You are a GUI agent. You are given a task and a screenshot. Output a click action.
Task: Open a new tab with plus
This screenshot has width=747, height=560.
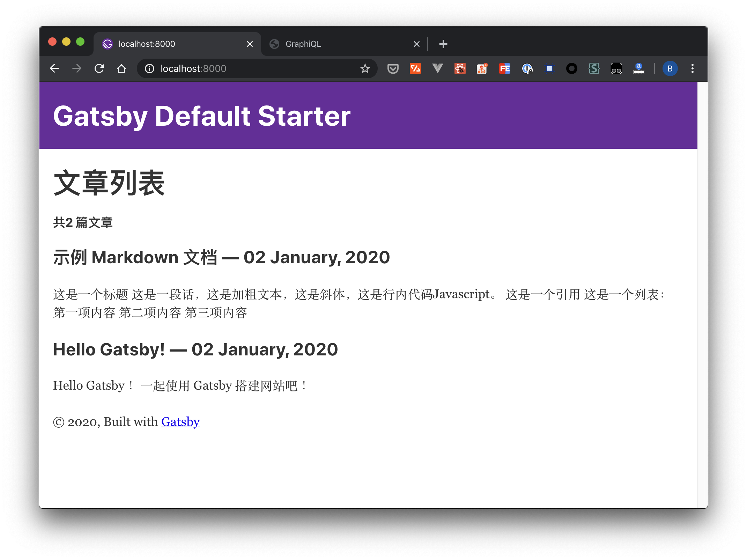(x=443, y=44)
